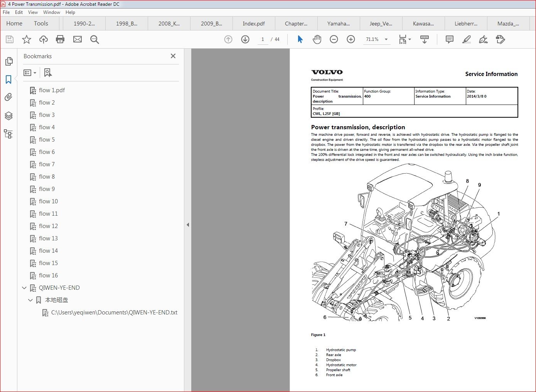Viewport: 536px width, 392px height.
Task: Open the flow 1.pdf bookmark
Action: click(52, 90)
